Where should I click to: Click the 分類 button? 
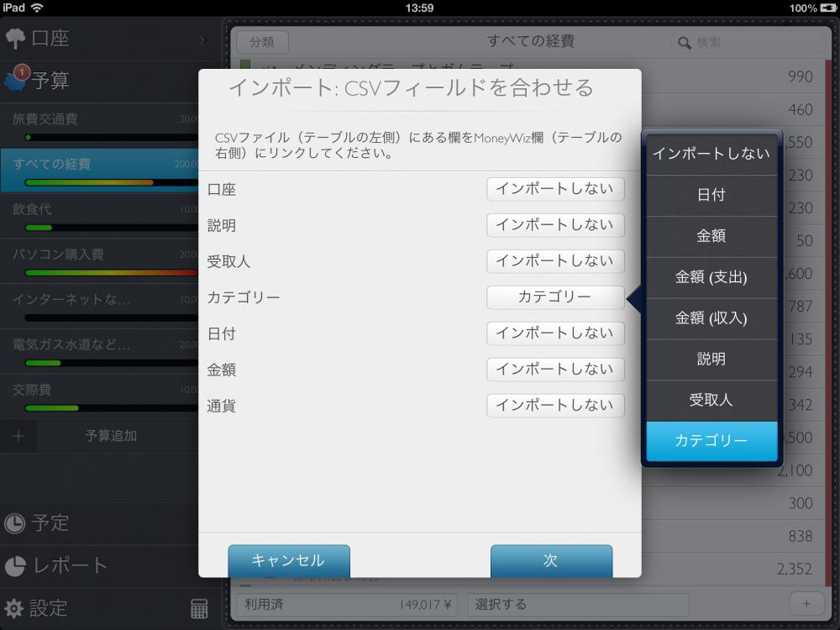click(x=262, y=42)
